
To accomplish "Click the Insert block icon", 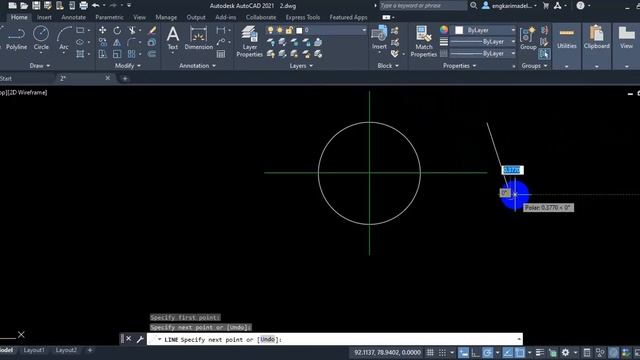I will (379, 38).
